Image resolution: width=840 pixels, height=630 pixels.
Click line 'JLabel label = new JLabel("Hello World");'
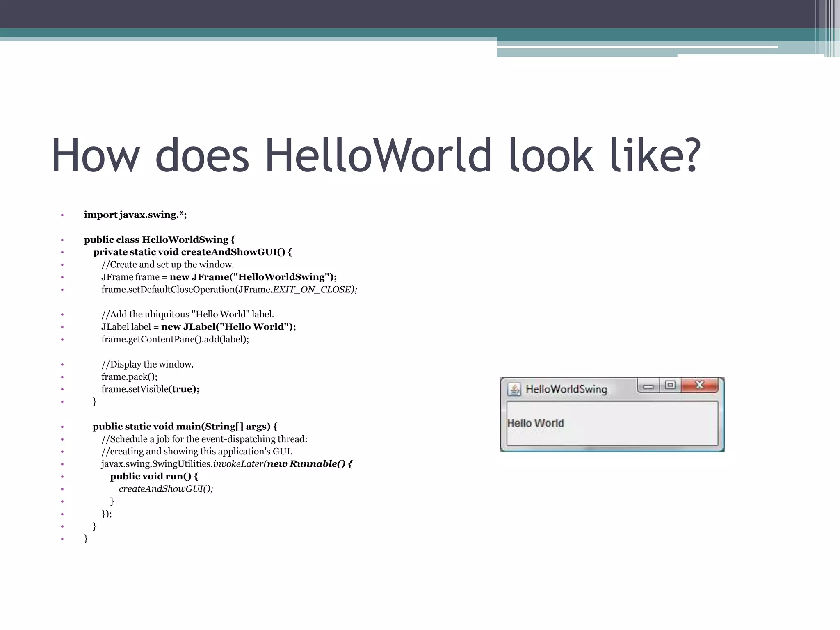tap(199, 327)
